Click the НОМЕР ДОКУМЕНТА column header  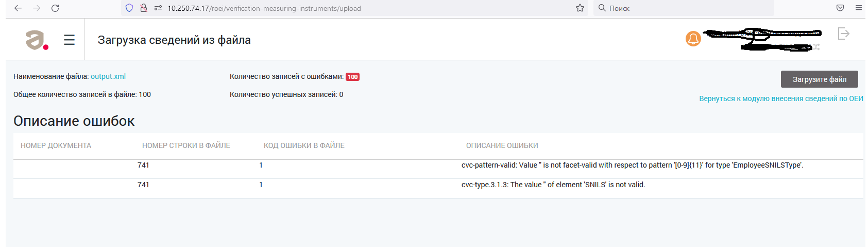56,146
